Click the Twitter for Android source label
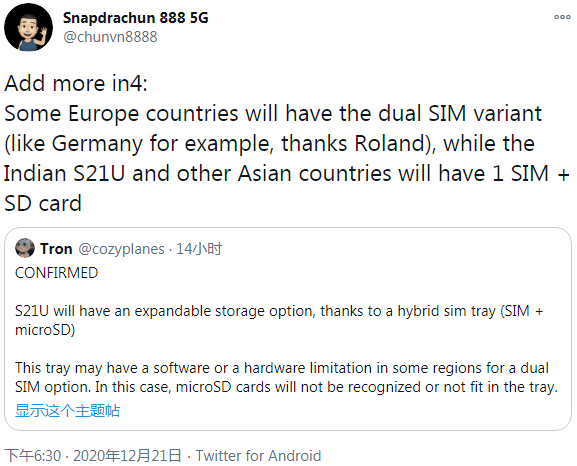Viewport: 577px width, 466px height. coord(258,456)
